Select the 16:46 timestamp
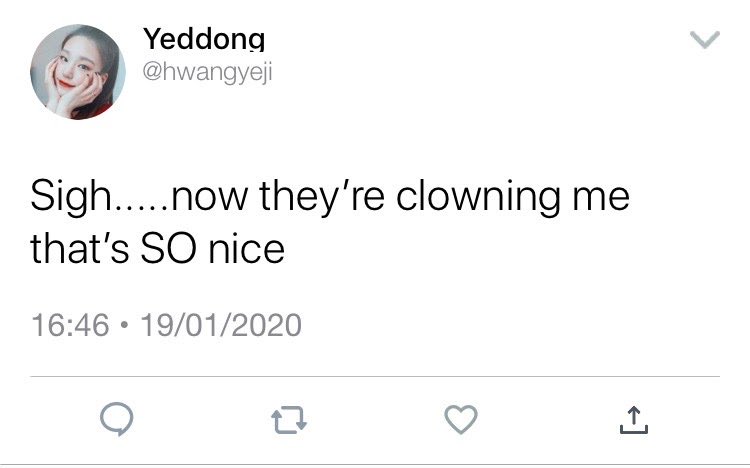Image resolution: width=750 pixels, height=468 pixels. [70, 325]
